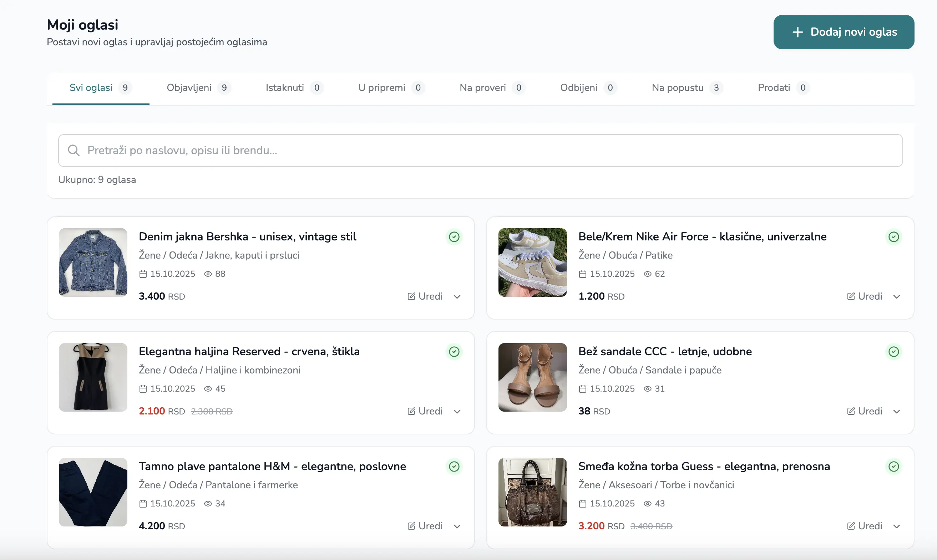The height and width of the screenshot is (560, 937).
Task: Click status check icon on Smeđa kožna torba listing
Action: click(x=893, y=467)
